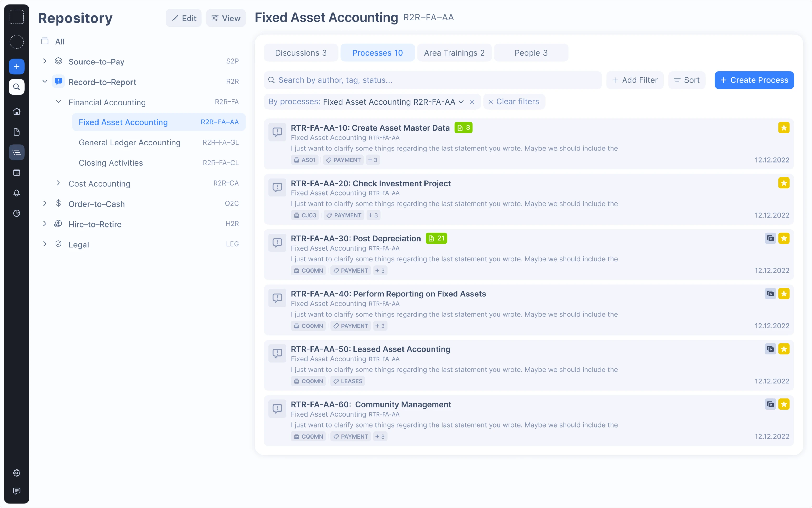Go to home using the sidebar icon

[17, 111]
